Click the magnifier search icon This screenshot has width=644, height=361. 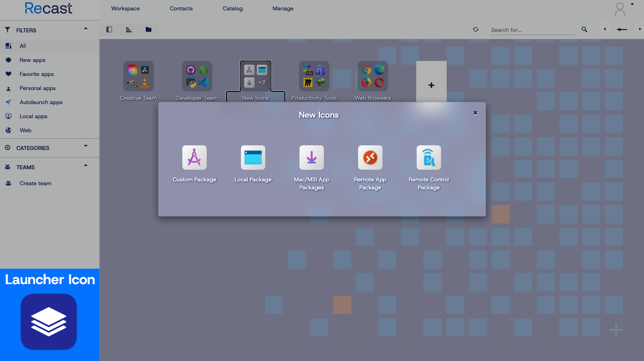[584, 30]
